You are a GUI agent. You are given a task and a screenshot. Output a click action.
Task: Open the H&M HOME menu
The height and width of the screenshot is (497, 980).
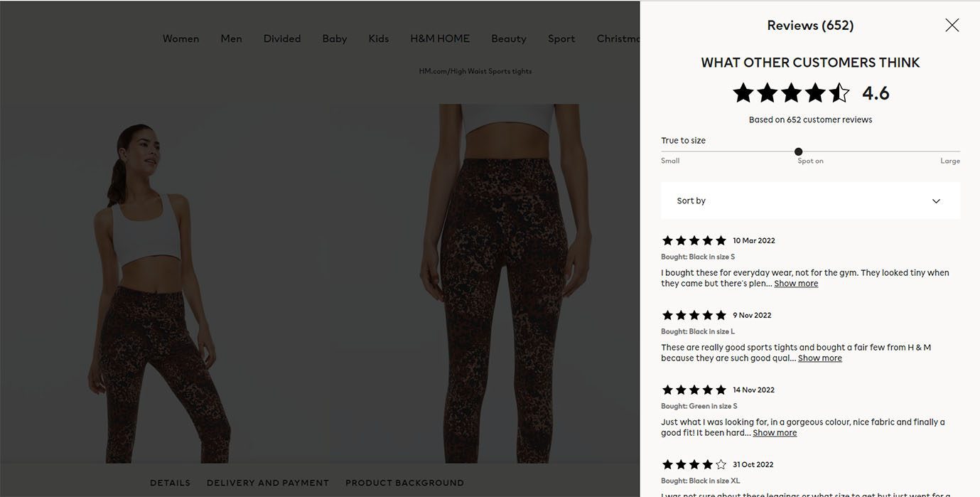[x=440, y=38]
